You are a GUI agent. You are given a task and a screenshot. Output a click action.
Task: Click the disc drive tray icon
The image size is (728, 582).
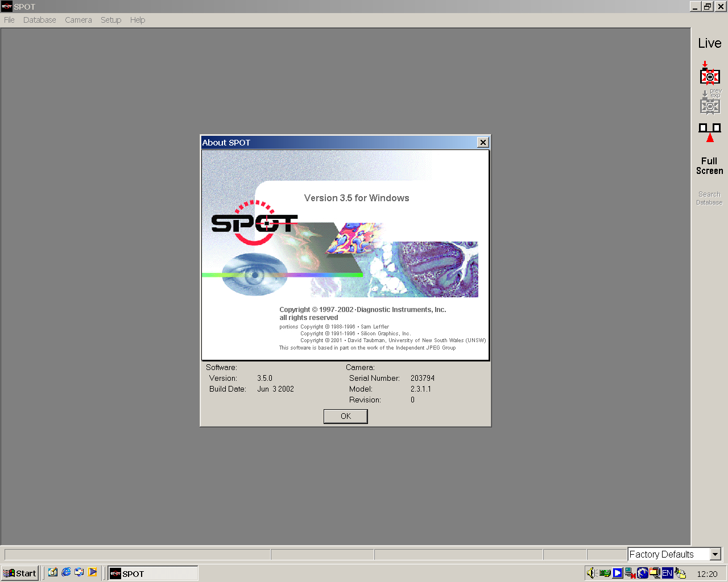click(x=680, y=573)
